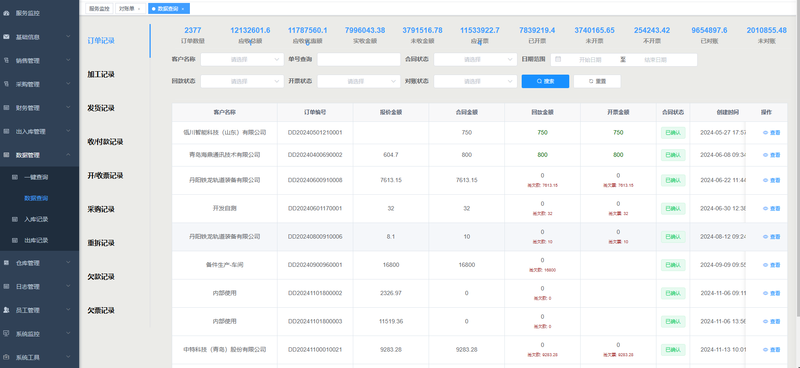Click the 系统监控 monitor icon

6,334
